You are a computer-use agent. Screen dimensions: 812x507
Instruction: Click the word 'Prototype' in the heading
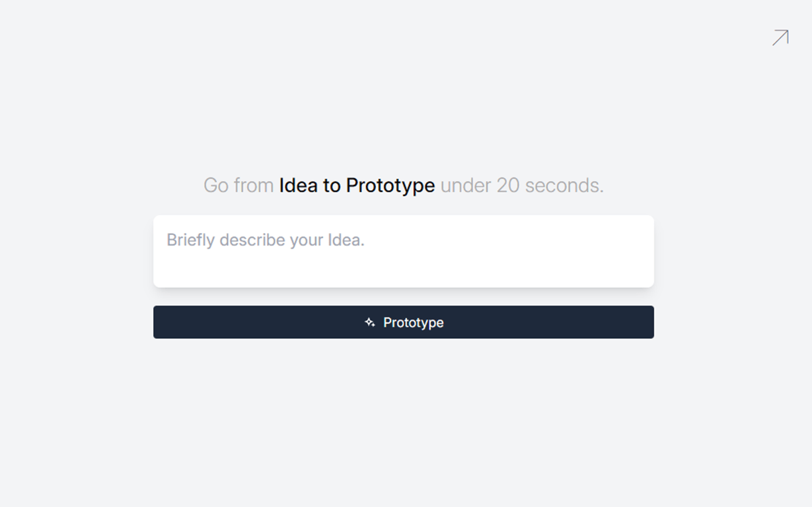click(390, 186)
